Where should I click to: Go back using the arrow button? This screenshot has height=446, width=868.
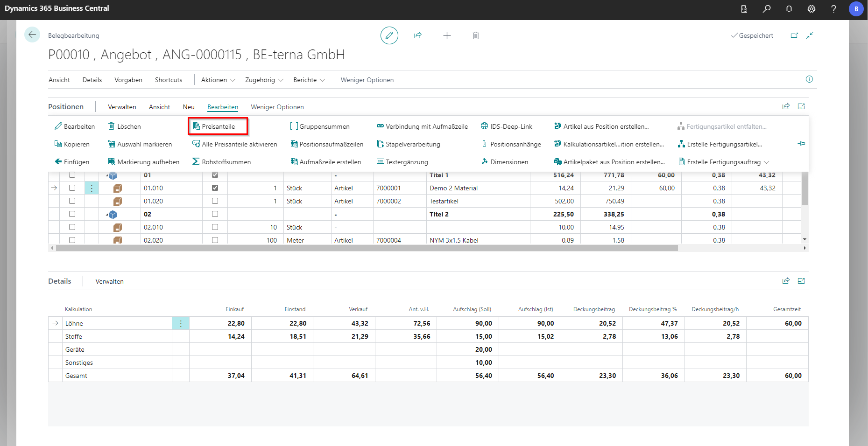[x=32, y=35]
